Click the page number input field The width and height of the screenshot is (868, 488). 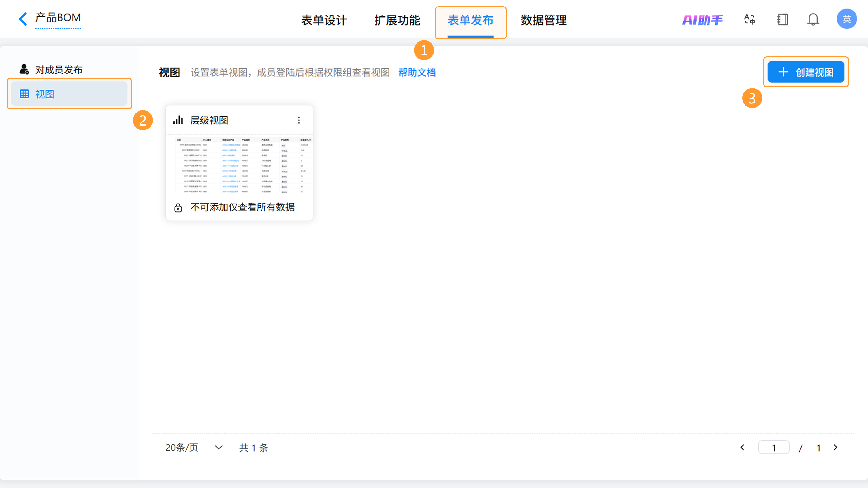[774, 447]
